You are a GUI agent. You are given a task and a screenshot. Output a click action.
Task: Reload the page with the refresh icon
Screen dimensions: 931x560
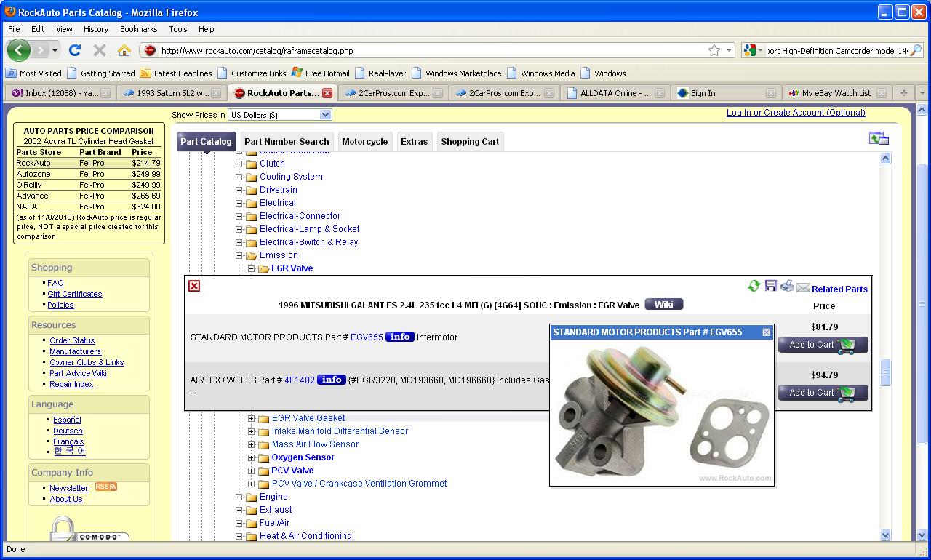(x=75, y=50)
